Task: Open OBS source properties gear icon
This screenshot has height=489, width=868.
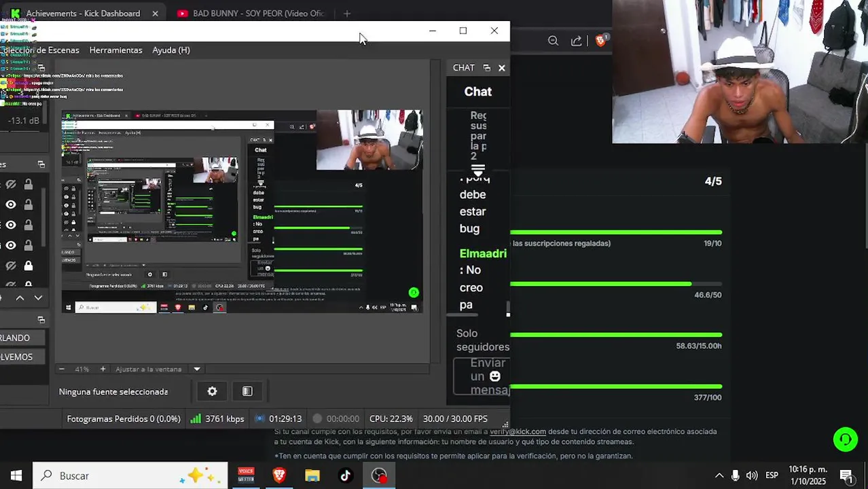Action: point(212,391)
